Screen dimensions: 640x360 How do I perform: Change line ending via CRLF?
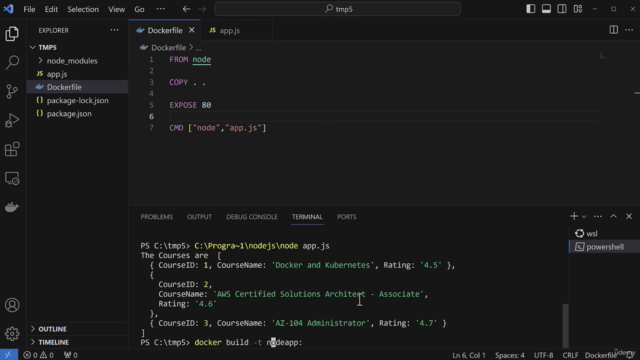pyautogui.click(x=570, y=355)
